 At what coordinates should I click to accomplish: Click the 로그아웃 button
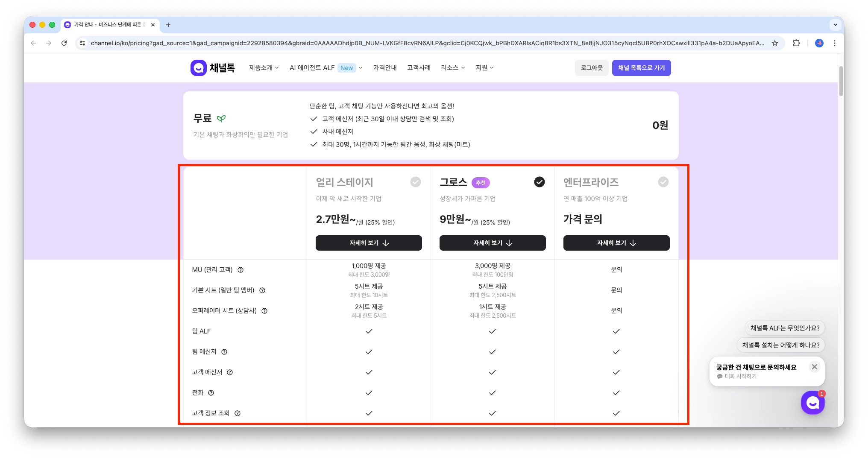[592, 68]
